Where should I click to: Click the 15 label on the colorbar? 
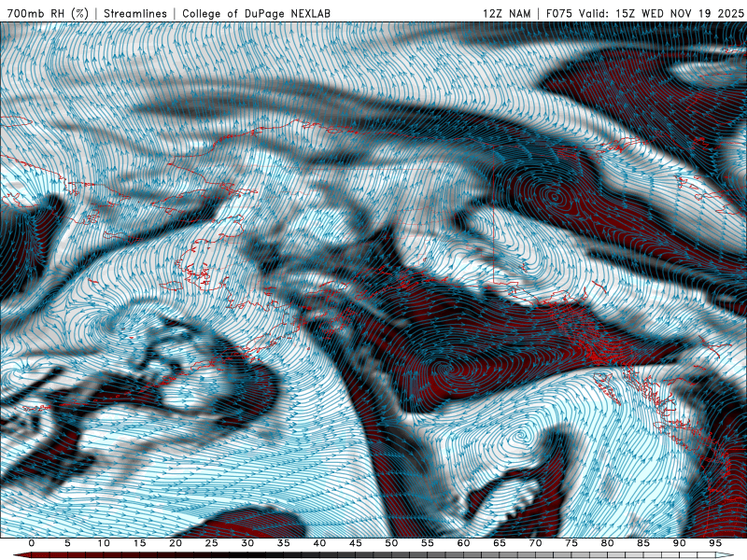point(139,543)
